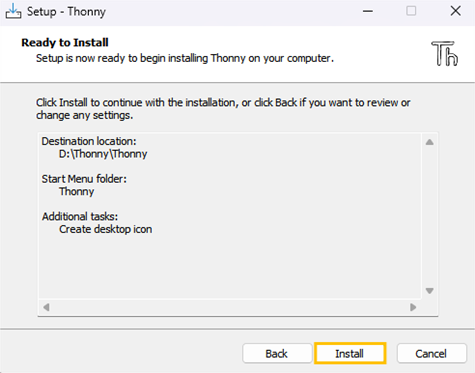Screen dimensions: 475x373
Task: Click the D:\Thonny\Thonny destination path text
Action: click(x=103, y=154)
